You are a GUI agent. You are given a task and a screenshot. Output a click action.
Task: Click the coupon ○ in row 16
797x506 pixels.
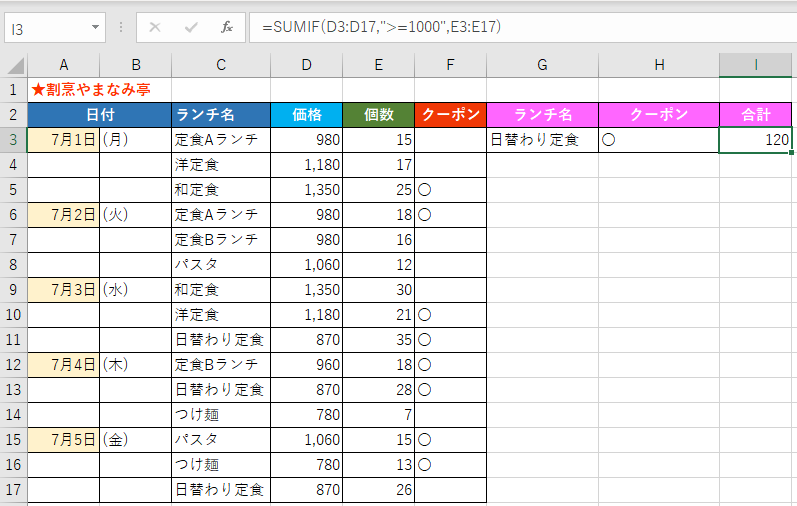pos(424,465)
